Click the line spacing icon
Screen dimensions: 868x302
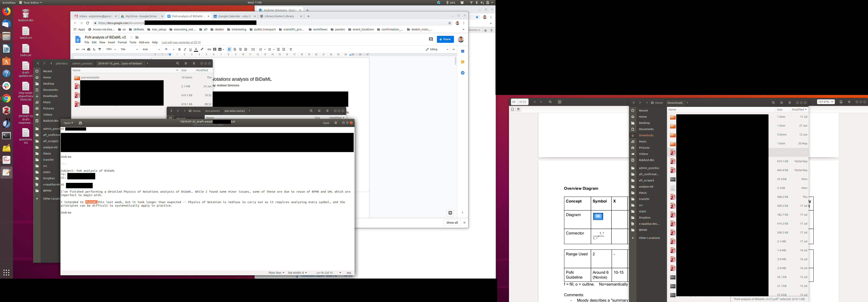[253, 50]
